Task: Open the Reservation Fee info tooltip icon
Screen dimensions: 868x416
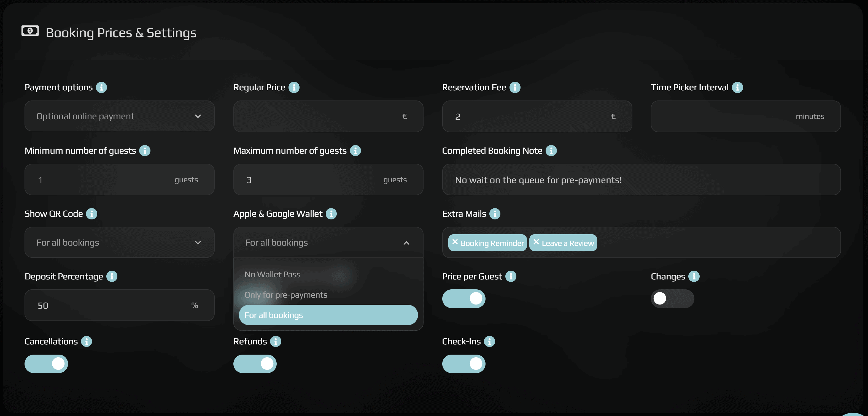Action: pos(515,88)
